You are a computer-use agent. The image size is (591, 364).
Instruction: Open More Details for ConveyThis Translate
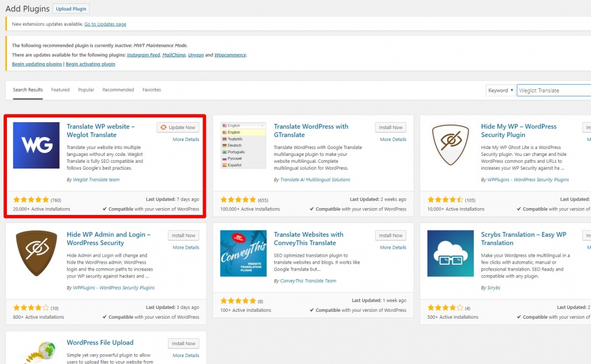click(x=393, y=247)
